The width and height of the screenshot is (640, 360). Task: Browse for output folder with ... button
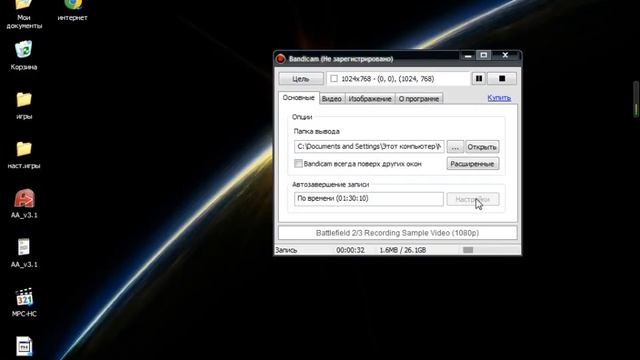pyautogui.click(x=455, y=147)
